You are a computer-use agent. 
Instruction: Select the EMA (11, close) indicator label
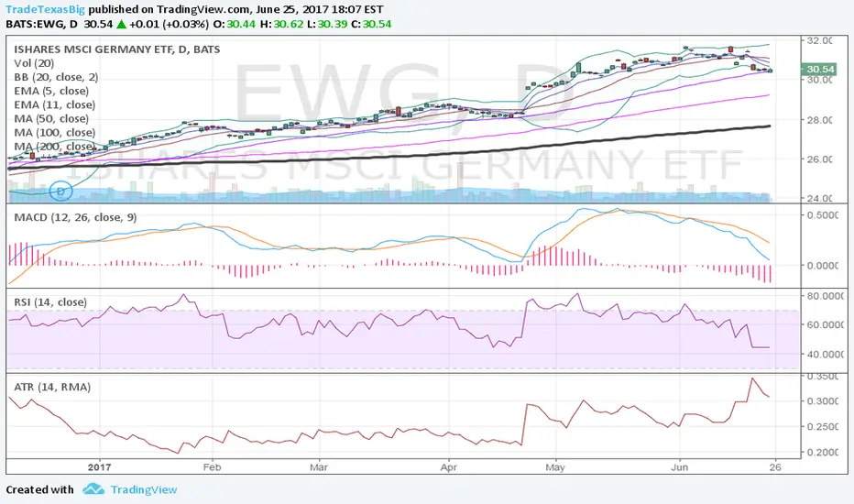coord(54,104)
